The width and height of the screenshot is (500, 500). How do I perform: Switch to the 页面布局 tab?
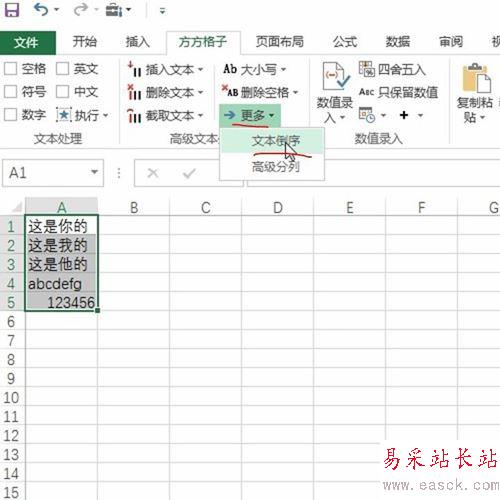tap(279, 42)
